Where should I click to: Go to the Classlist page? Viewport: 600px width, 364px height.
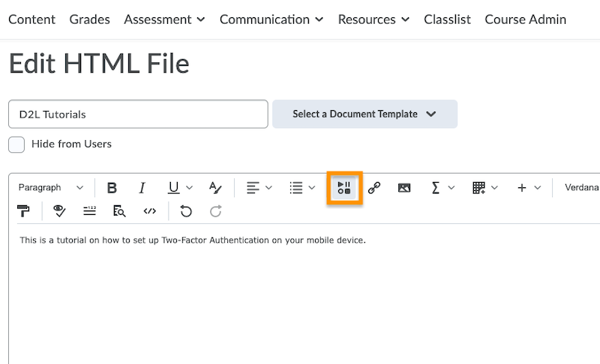point(447,19)
